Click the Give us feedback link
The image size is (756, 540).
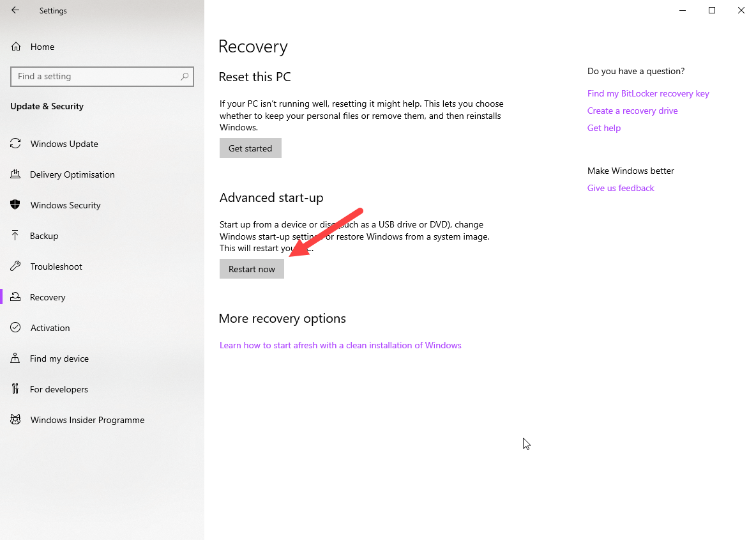click(x=621, y=188)
